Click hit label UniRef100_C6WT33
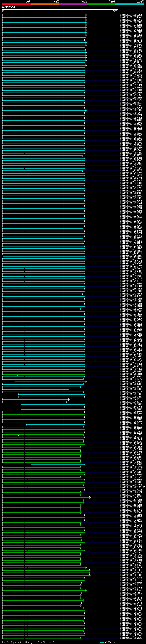The height and width of the screenshot is (644, 146). [x=131, y=638]
